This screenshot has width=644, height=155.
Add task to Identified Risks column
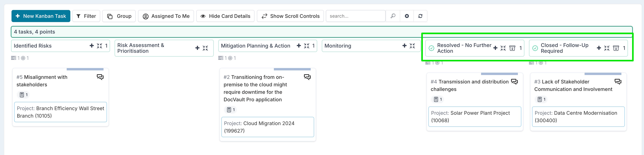tap(92, 46)
